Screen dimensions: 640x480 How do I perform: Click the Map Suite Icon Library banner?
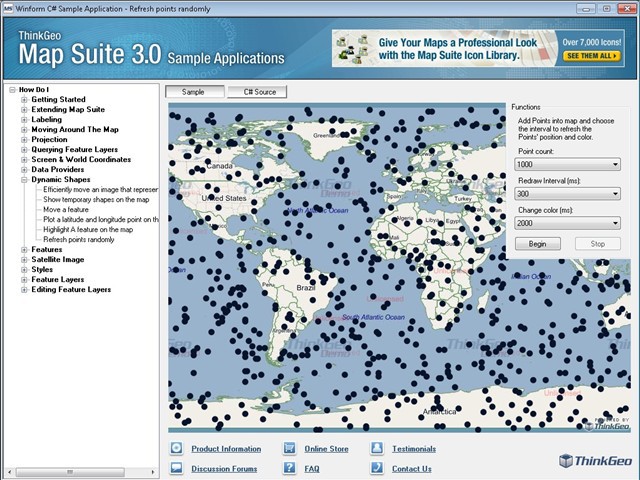click(478, 48)
